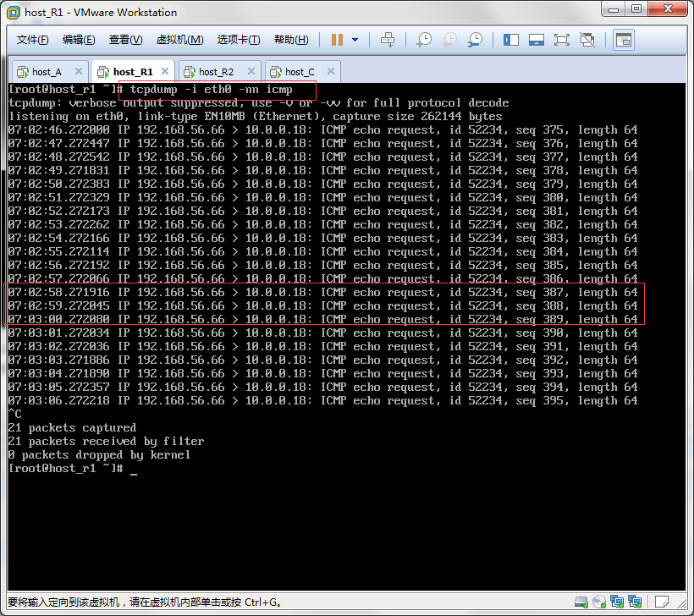Image resolution: width=694 pixels, height=616 pixels.
Task: Click the pause virtual machine button
Action: coord(337,40)
